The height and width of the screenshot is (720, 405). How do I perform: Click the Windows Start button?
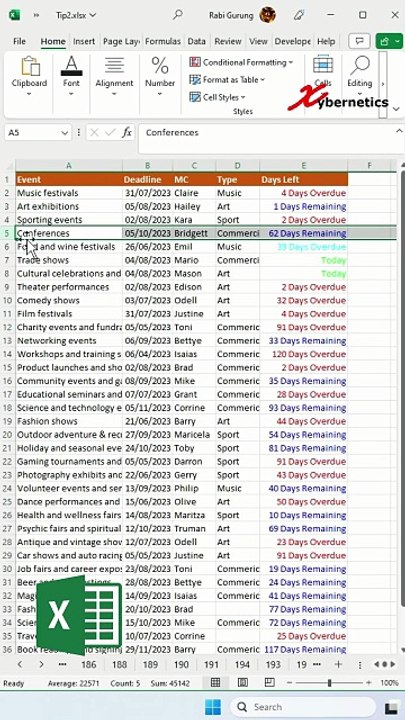point(213,707)
